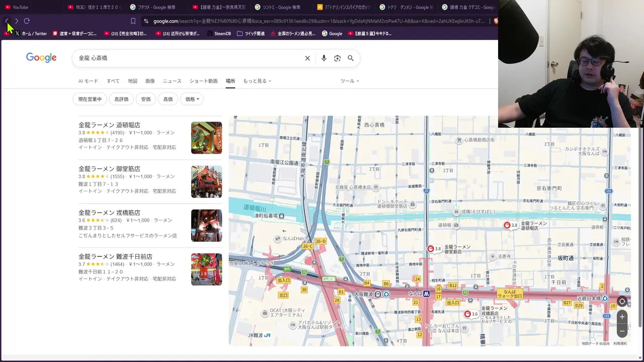This screenshot has height=362, width=644.
Task: Click the 3.8 pin for 金龍ラーメン 道頓堀店 on the map
Action: pos(511,225)
